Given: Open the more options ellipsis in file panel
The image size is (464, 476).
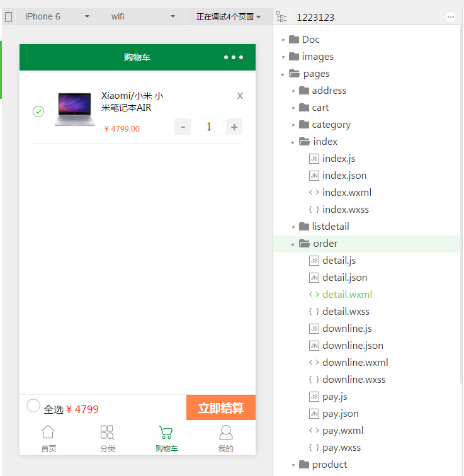Looking at the screenshot, I should coord(451,17).
